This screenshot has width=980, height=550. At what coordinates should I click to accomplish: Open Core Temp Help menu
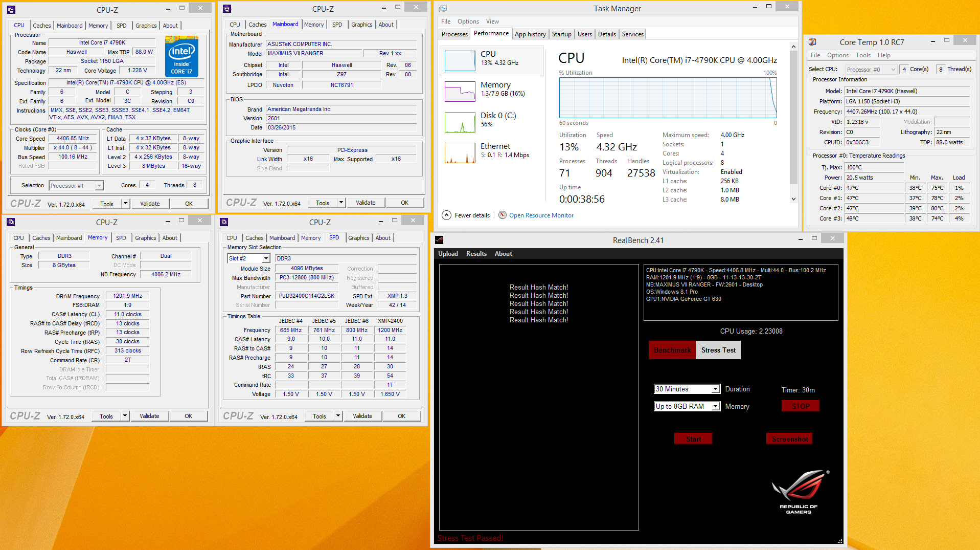(x=884, y=55)
